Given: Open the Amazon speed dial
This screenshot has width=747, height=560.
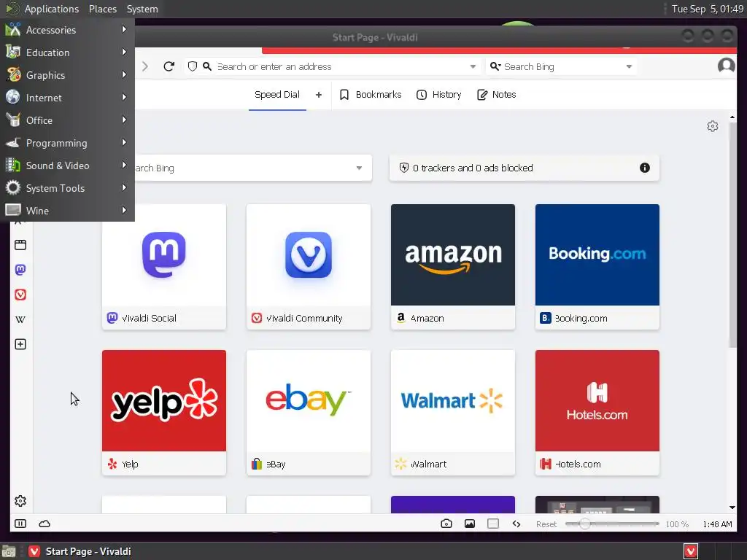Looking at the screenshot, I should [452, 267].
